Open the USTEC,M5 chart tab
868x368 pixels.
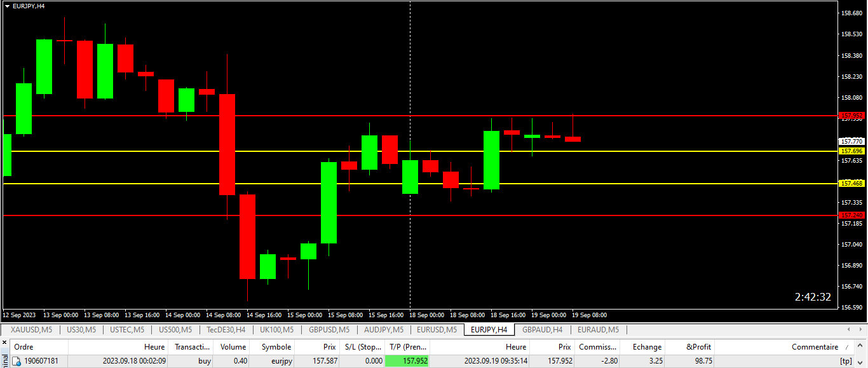click(127, 330)
